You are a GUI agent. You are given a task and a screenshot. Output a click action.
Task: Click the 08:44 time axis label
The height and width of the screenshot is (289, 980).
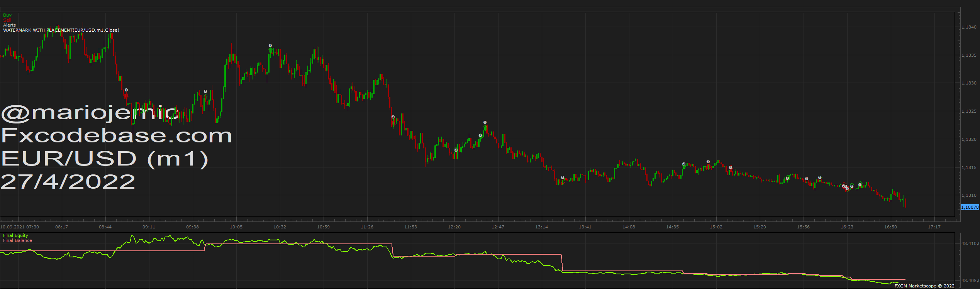105,227
